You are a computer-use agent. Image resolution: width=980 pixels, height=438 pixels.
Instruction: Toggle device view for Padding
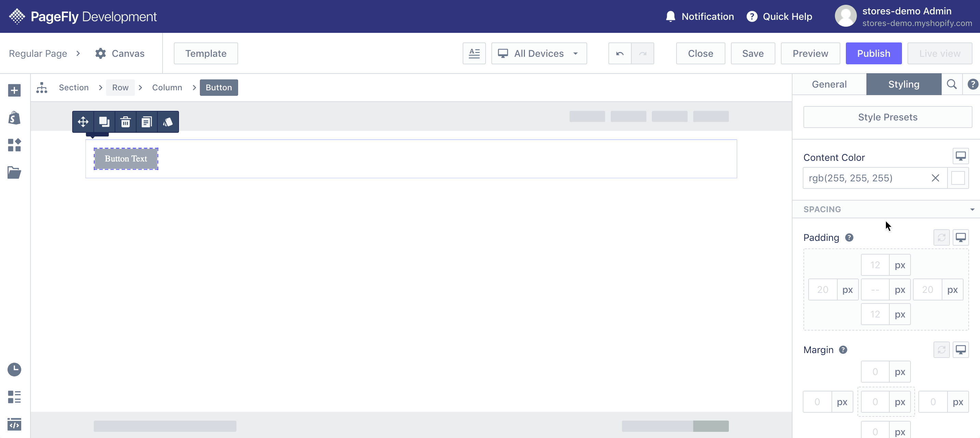pos(960,237)
